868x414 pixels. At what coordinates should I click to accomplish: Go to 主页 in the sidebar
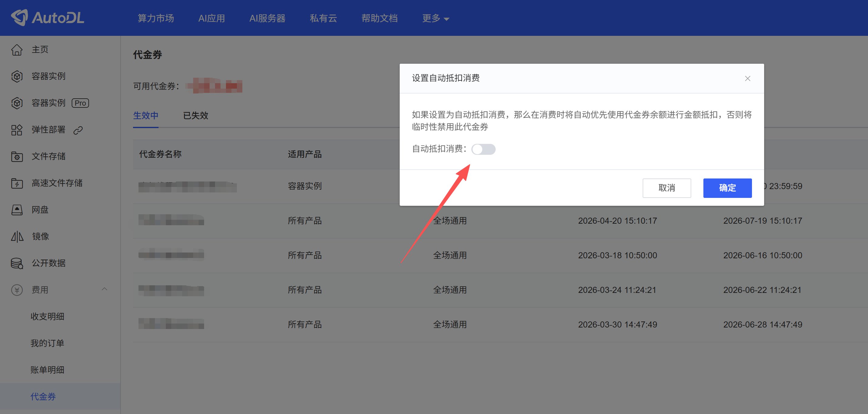[40, 49]
